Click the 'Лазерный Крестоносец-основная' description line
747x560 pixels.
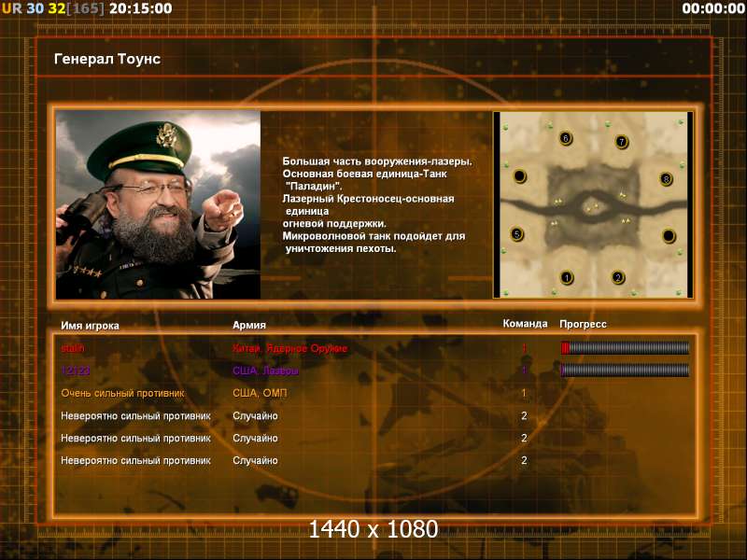368,199
